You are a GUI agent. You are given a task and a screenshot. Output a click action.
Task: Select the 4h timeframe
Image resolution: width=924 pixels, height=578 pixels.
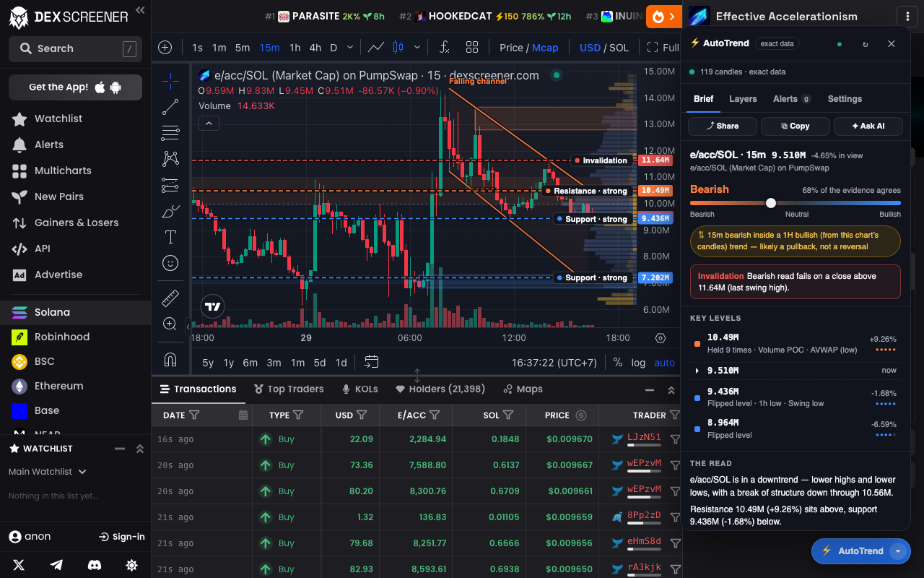click(x=315, y=48)
